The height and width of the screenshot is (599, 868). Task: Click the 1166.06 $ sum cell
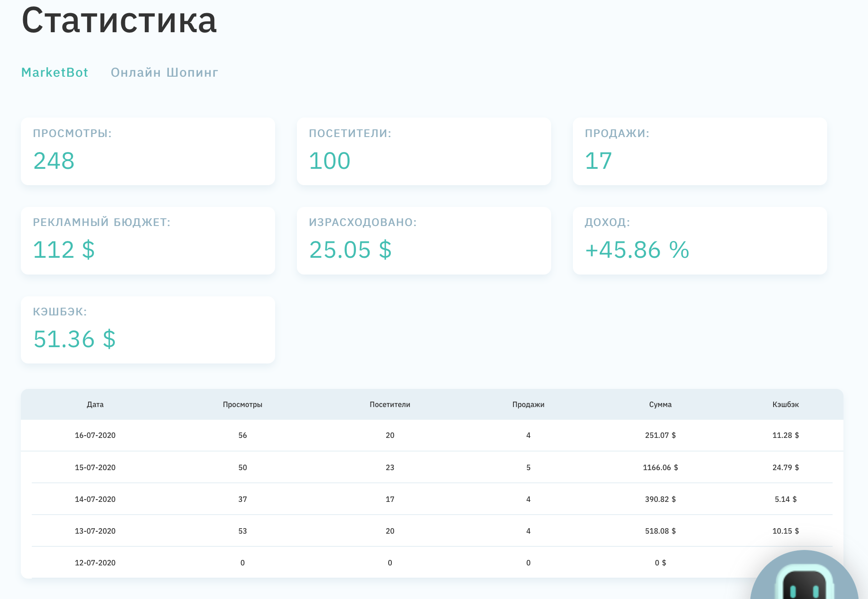click(x=660, y=467)
